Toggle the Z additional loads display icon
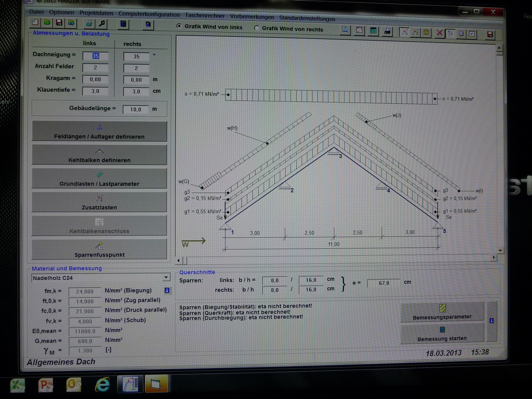The height and width of the screenshot is (399, 532). (x=416, y=33)
